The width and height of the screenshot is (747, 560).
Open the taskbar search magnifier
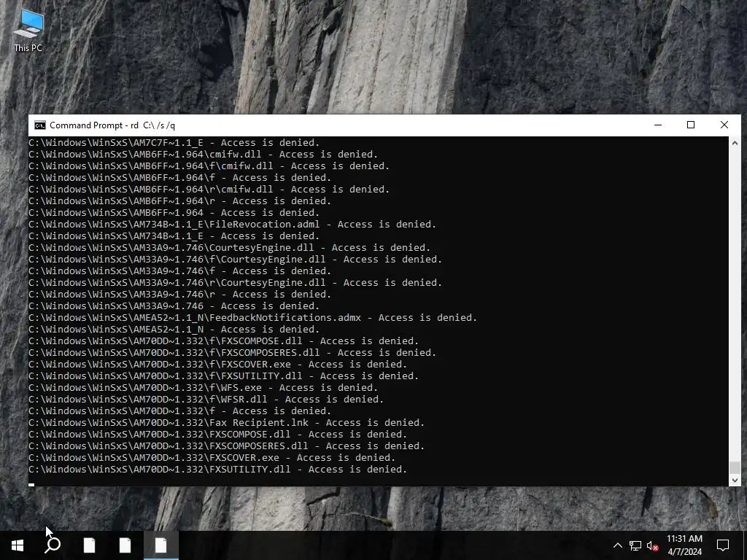[53, 545]
